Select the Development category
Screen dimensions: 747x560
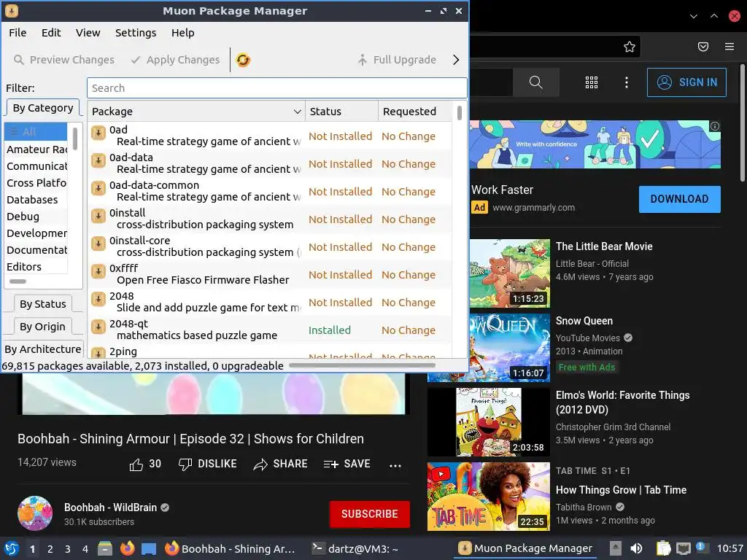point(36,233)
